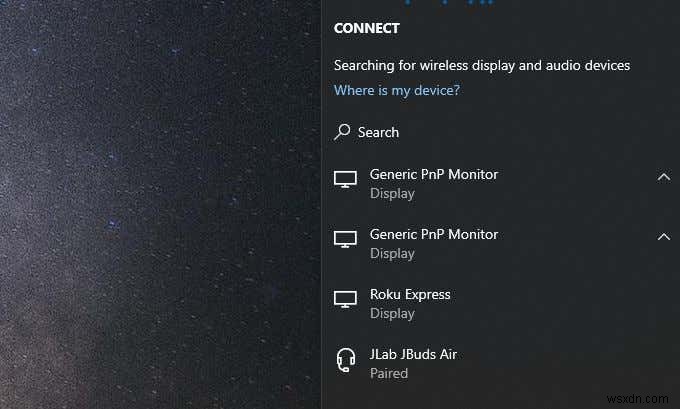The image size is (680, 409).
Task: Click the monitor icon beside Roku Express
Action: (345, 299)
